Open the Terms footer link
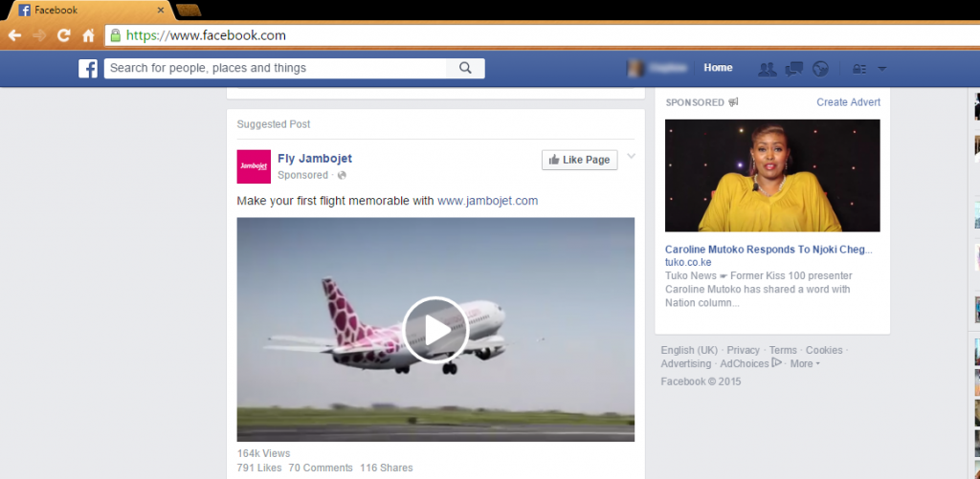The width and height of the screenshot is (980, 479). coord(783,350)
